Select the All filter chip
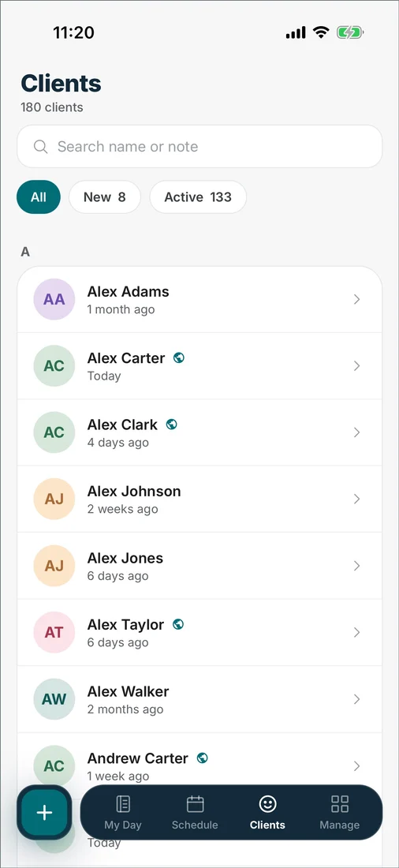Image resolution: width=399 pixels, height=868 pixels. (x=38, y=197)
